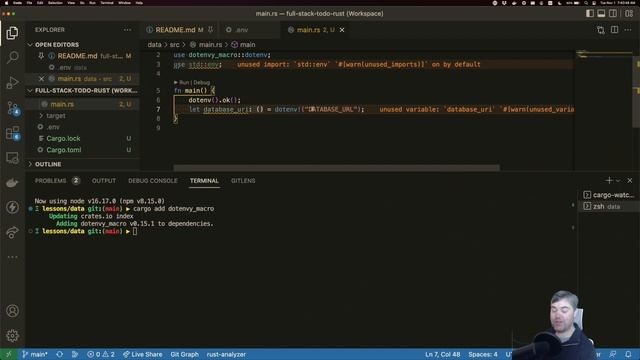Screen dimensions: 640x360
Task: Click the main* git branch status item
Action: pyautogui.click(x=35, y=354)
